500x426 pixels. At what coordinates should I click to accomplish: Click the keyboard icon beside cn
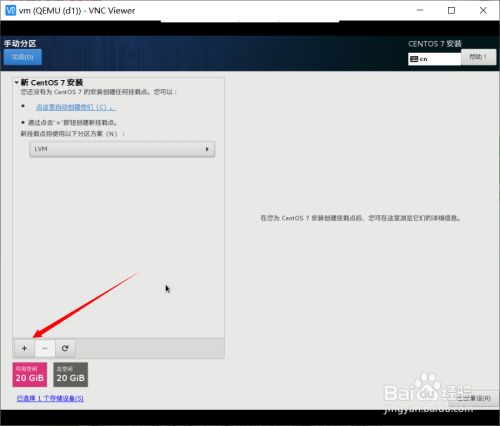414,59
